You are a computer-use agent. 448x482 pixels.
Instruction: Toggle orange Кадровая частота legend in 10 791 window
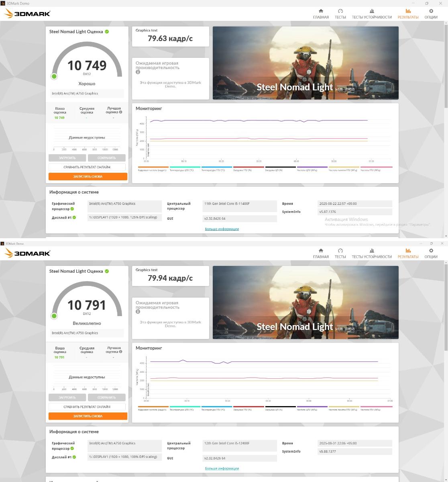click(153, 408)
